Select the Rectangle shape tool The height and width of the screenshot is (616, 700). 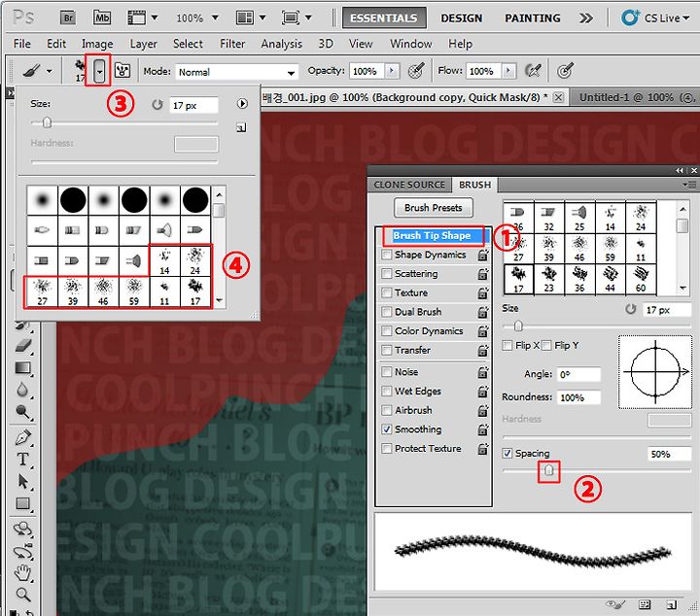tap(22, 503)
